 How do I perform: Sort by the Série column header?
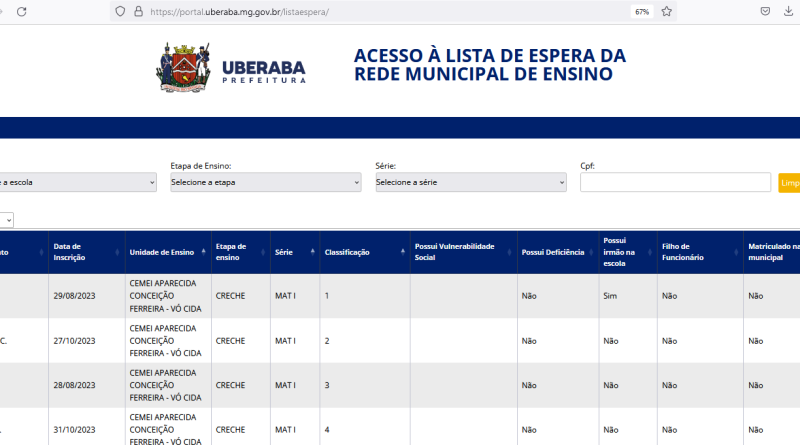click(x=293, y=253)
